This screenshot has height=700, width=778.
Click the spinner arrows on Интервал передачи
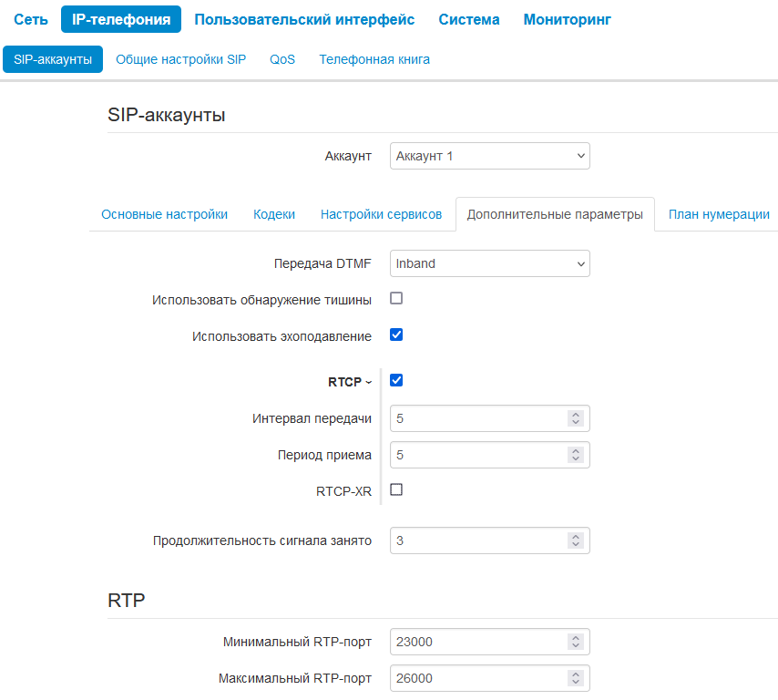575,418
